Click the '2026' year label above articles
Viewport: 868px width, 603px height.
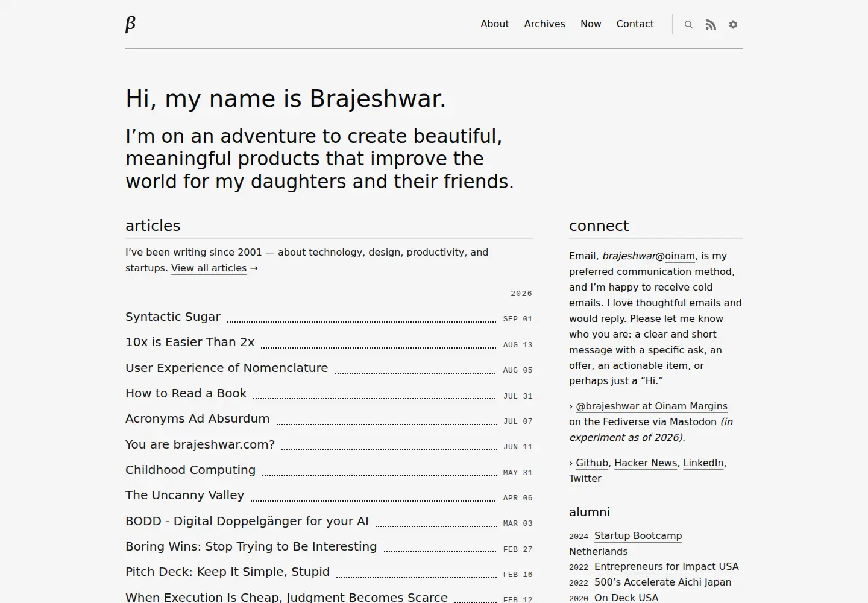tap(521, 294)
